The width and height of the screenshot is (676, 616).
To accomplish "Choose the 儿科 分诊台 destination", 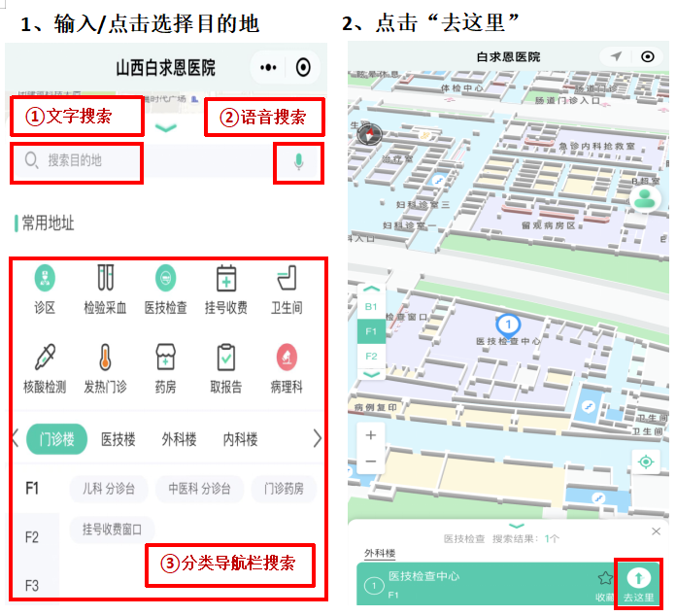I will pyautogui.click(x=109, y=489).
